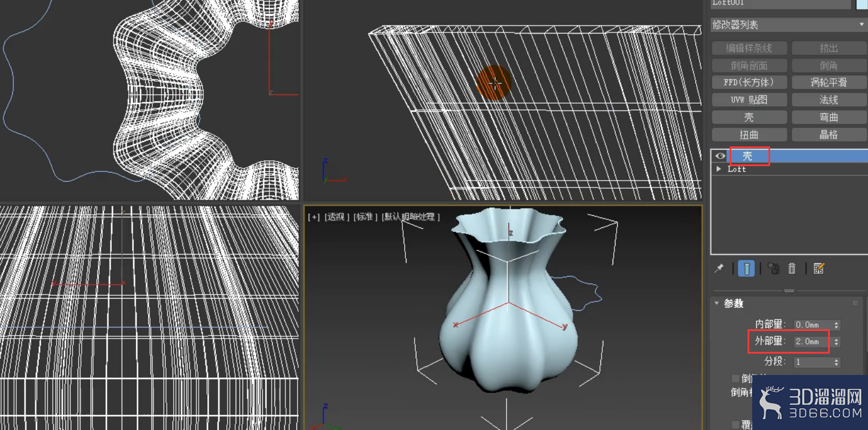868x430 pixels.
Task: Toggle the show end result icon
Action: point(746,269)
